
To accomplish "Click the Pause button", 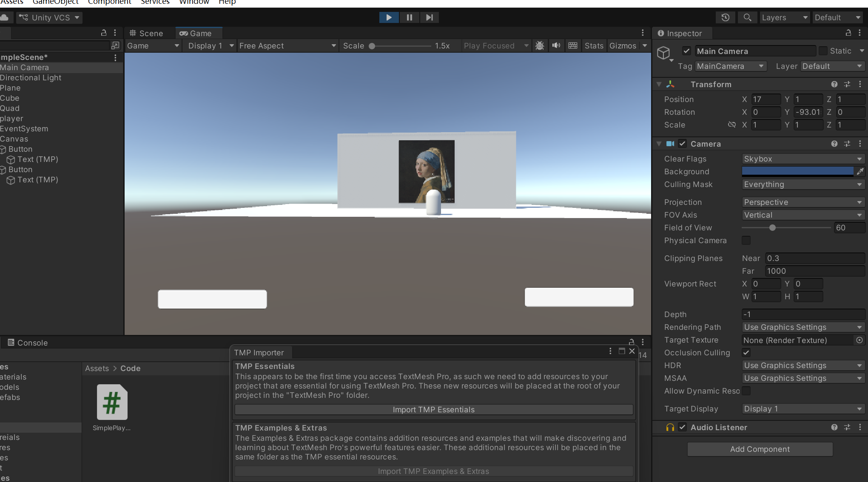I will click(x=409, y=17).
